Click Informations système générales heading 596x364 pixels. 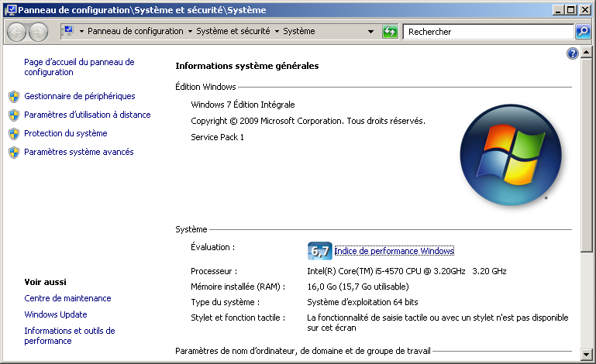coord(247,66)
